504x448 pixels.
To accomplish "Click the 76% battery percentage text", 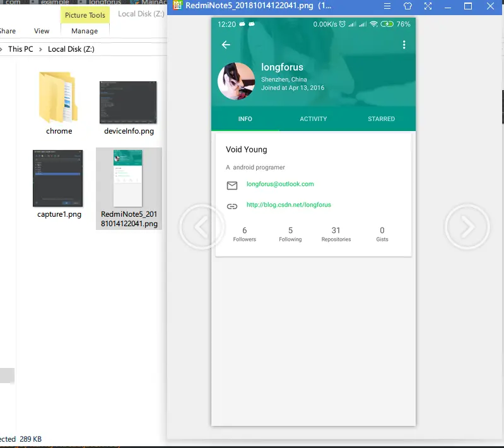I will (404, 24).
